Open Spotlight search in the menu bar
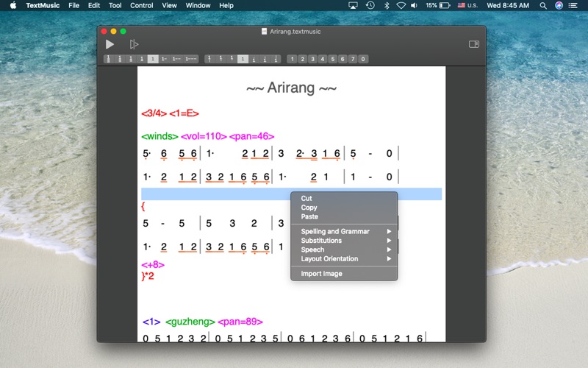588x368 pixels. click(x=543, y=5)
